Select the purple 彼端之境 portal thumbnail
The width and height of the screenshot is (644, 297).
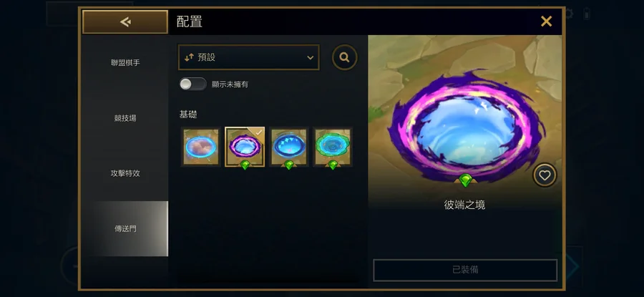[x=245, y=147]
